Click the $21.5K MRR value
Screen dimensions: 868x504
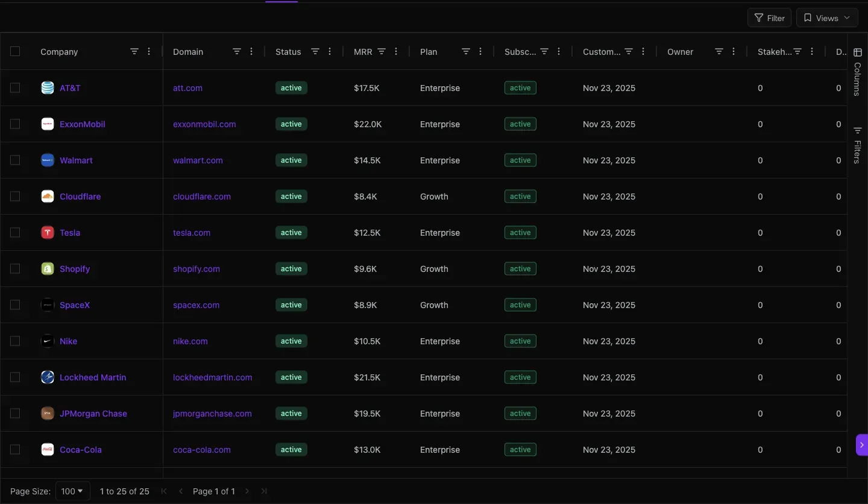367,377
